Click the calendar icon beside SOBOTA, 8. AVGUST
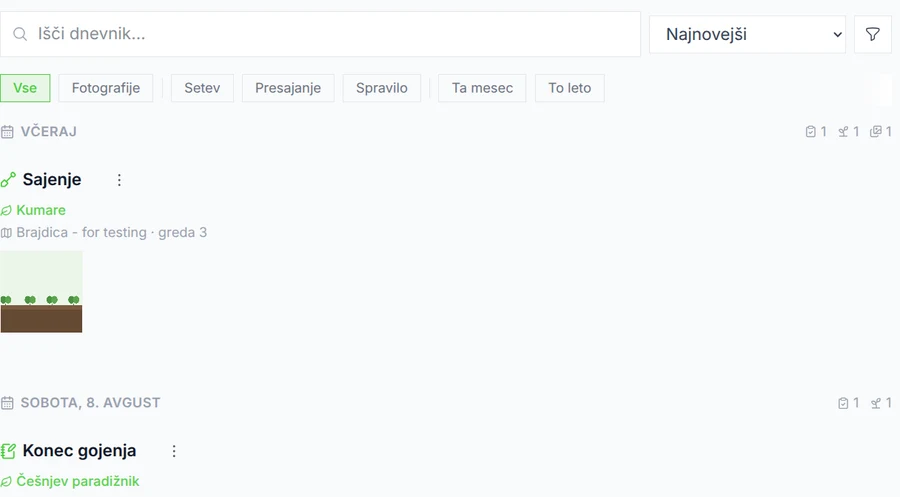The image size is (900, 497). click(7, 403)
